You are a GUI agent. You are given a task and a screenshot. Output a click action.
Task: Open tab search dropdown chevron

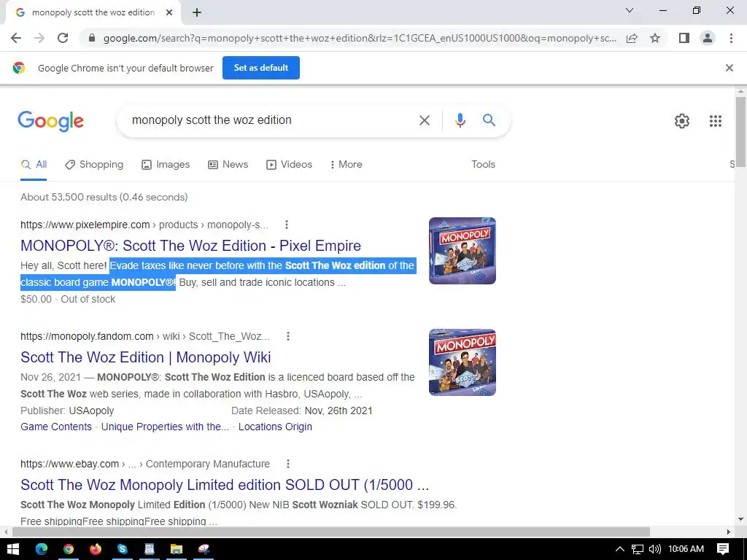630,10
